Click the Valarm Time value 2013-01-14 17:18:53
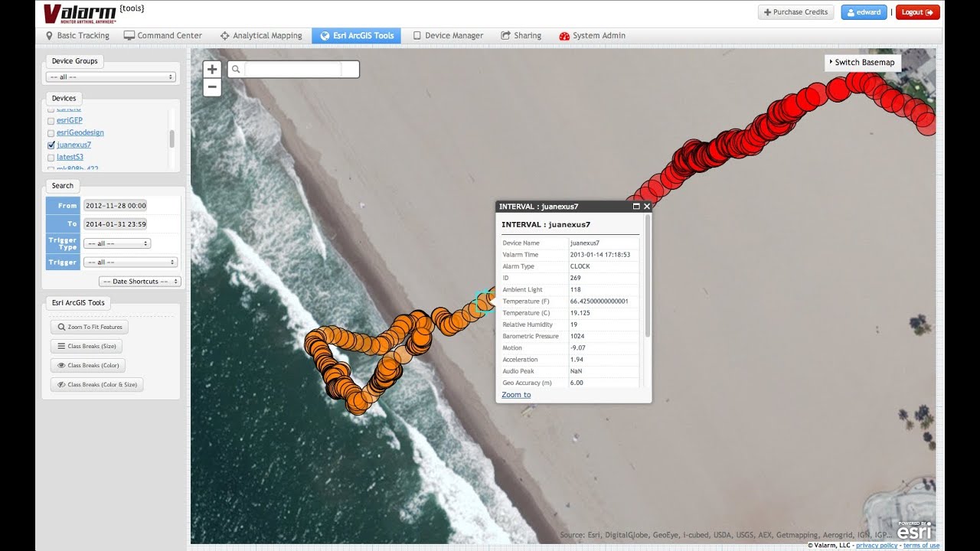This screenshot has width=980, height=551. [x=600, y=255]
